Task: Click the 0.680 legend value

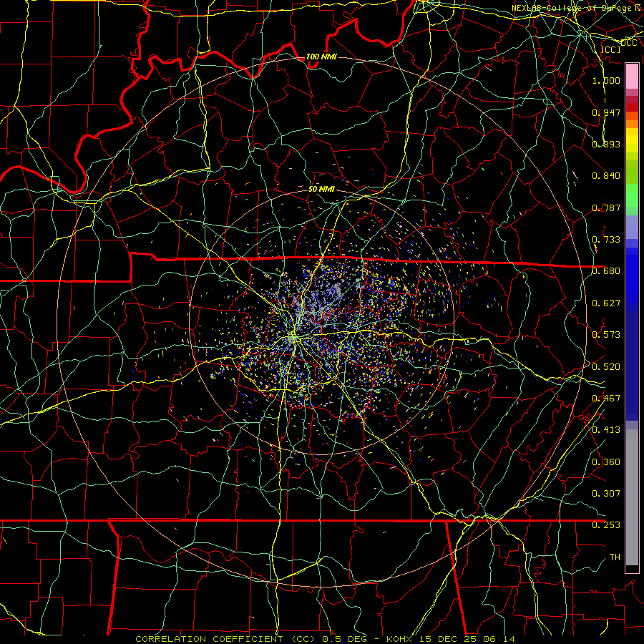Action: (606, 271)
